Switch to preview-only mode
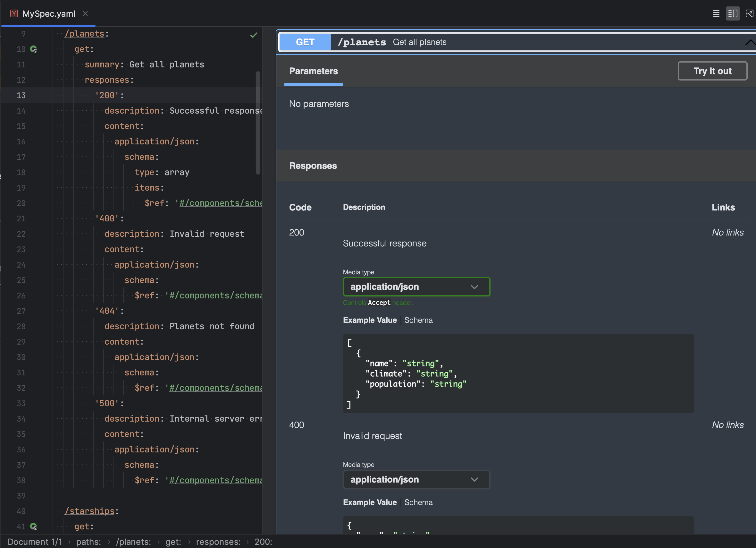Image resolution: width=756 pixels, height=548 pixels. tap(750, 13)
